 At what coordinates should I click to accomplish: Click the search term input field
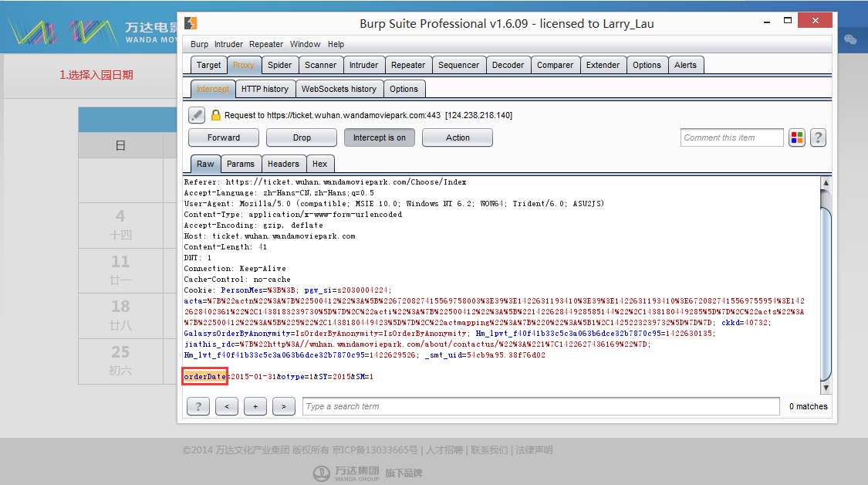tap(541, 406)
